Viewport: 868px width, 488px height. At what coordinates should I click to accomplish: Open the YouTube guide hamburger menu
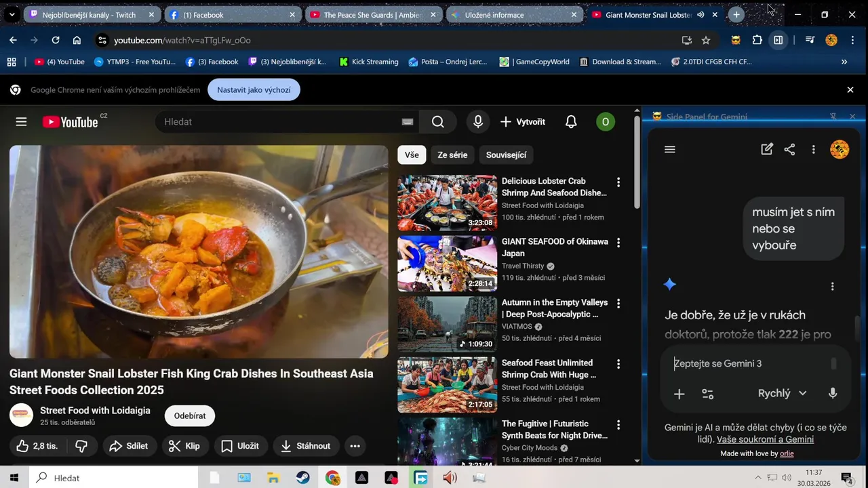[x=21, y=122]
